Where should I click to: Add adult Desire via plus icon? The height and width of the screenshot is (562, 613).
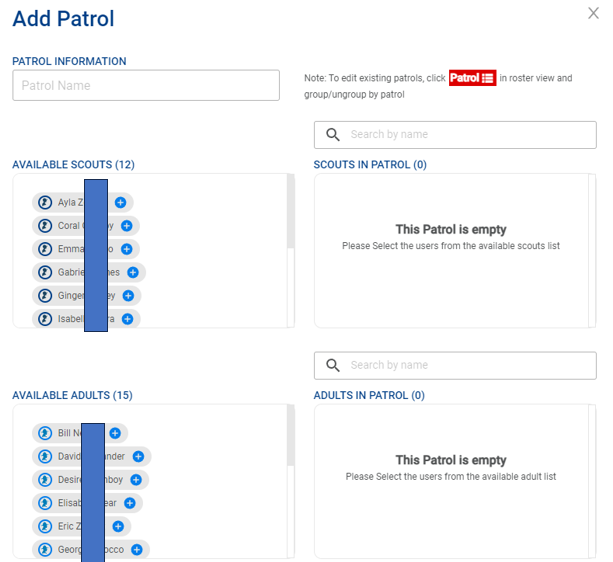[133, 480]
